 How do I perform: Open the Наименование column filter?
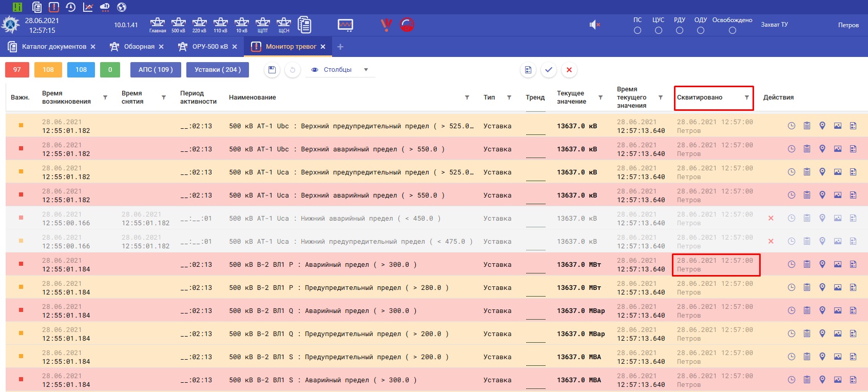(467, 97)
